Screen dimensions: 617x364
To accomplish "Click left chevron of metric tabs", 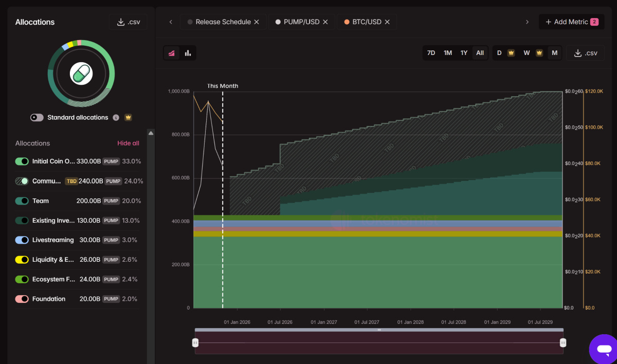I will pos(171,22).
